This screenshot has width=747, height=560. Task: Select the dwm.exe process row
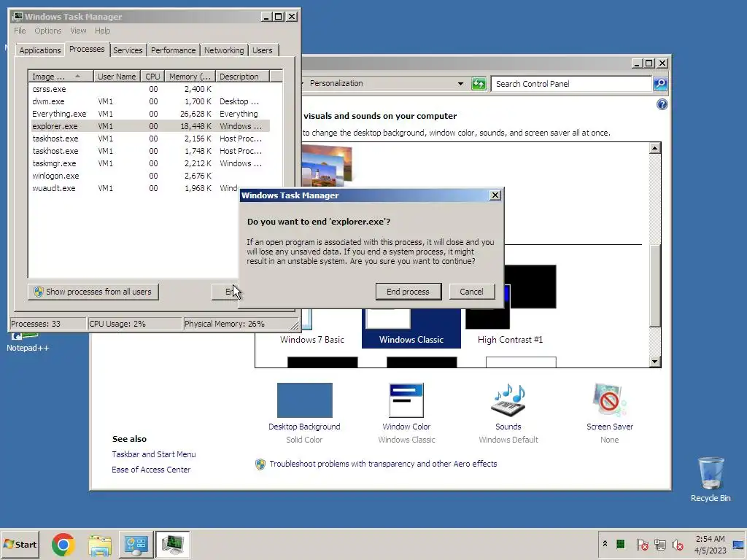tap(150, 101)
